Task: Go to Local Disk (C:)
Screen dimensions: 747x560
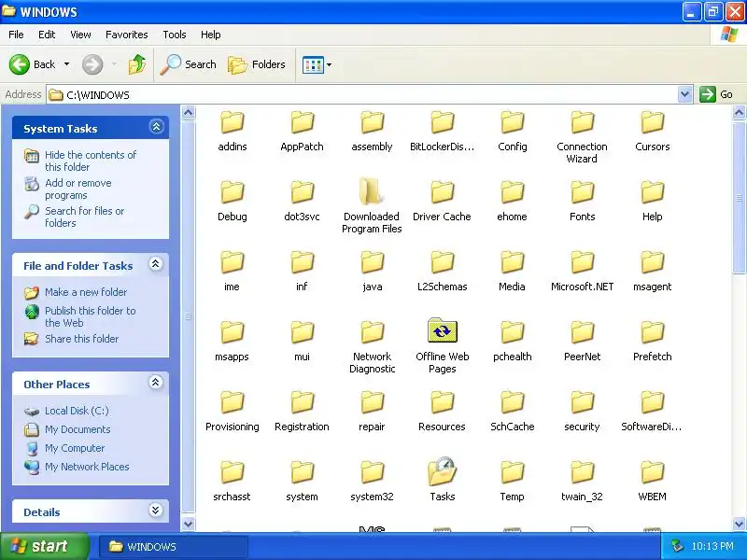Action: (77, 411)
